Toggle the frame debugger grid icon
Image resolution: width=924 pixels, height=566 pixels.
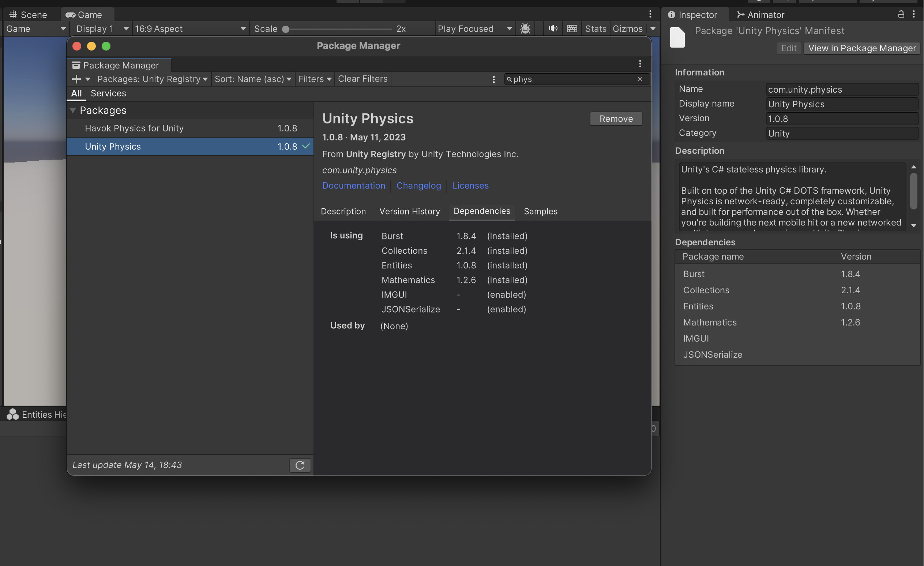[572, 29]
